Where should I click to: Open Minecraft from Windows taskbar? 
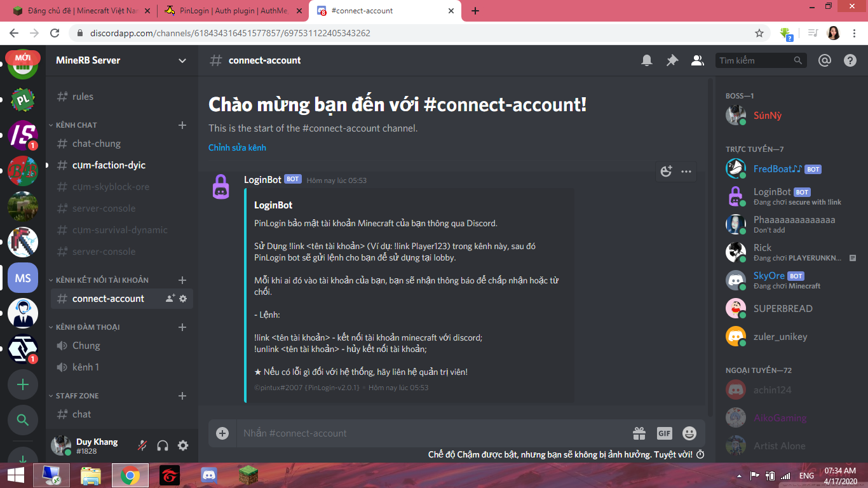click(x=248, y=475)
